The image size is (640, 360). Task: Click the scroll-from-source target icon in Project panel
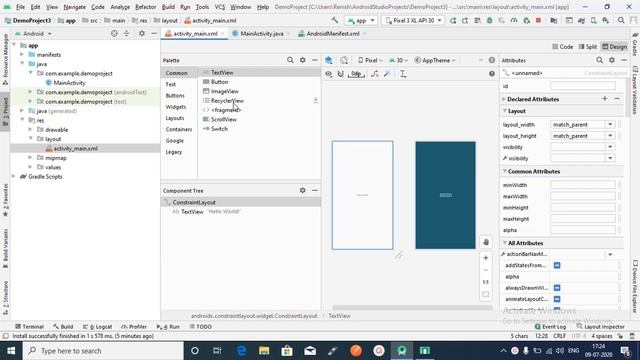(114, 33)
